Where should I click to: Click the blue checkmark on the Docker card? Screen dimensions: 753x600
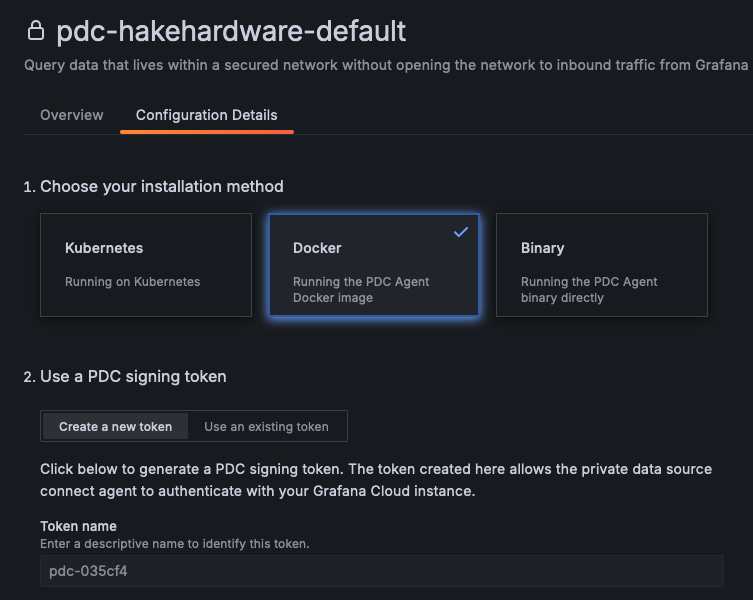pos(461,232)
